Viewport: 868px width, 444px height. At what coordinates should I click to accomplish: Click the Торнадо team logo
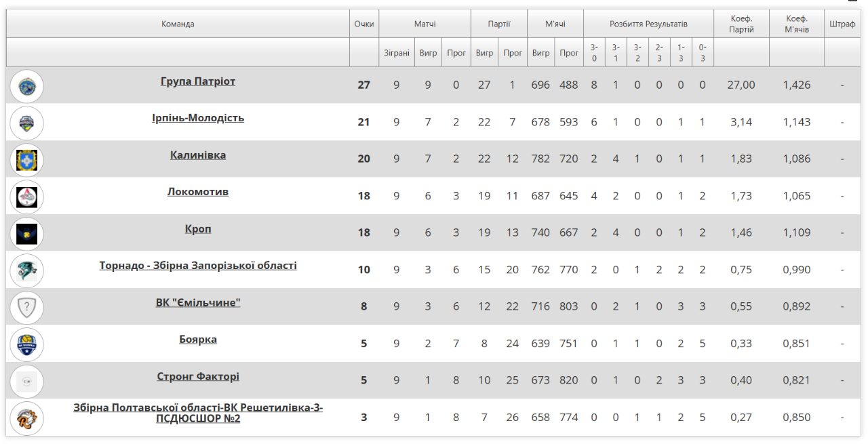[x=27, y=270]
